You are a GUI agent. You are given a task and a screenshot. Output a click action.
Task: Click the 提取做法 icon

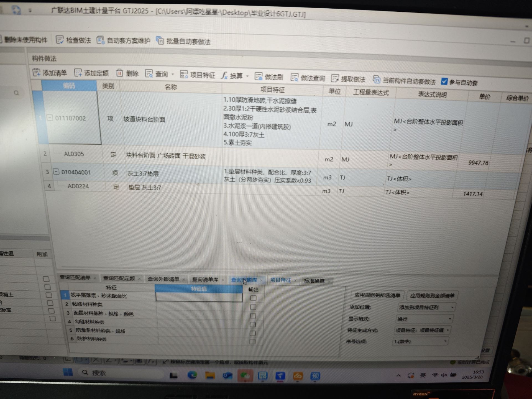(335, 78)
